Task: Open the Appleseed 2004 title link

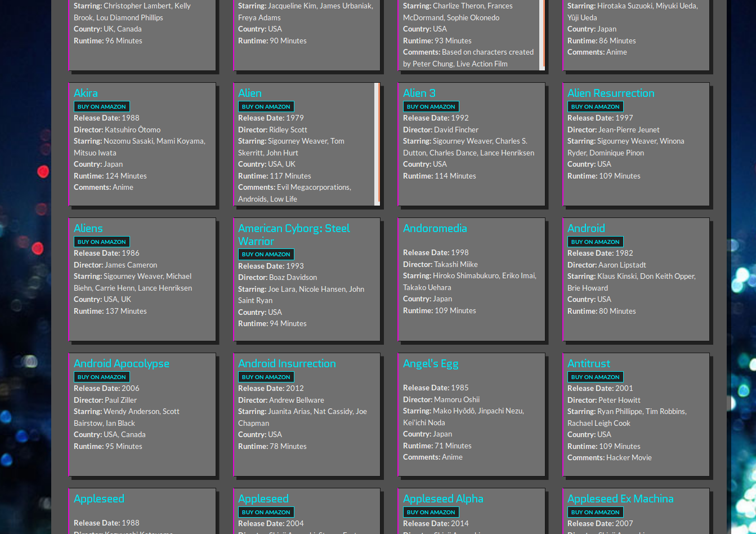Action: (x=263, y=499)
